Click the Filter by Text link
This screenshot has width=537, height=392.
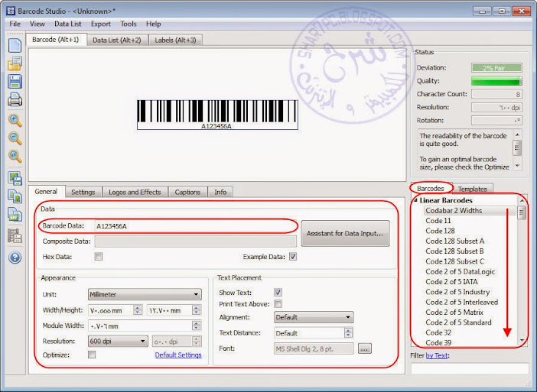pos(437,355)
